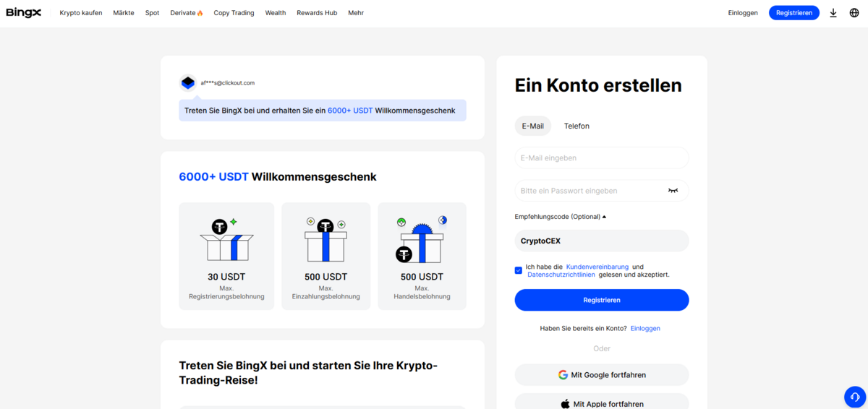The height and width of the screenshot is (409, 868).
Task: Continue with Google sign-up
Action: click(x=601, y=375)
